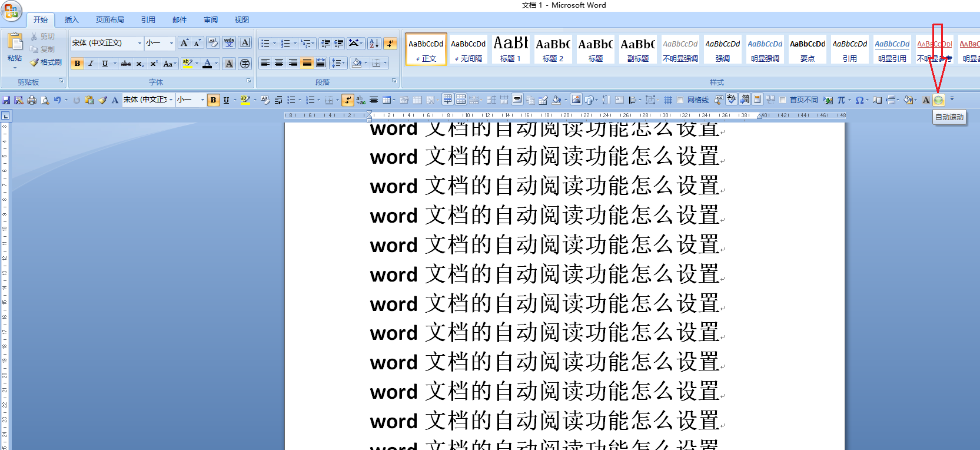This screenshot has height=450, width=980.
Task: Open the Borders dropdown arrow in ribbon
Action: click(x=386, y=63)
